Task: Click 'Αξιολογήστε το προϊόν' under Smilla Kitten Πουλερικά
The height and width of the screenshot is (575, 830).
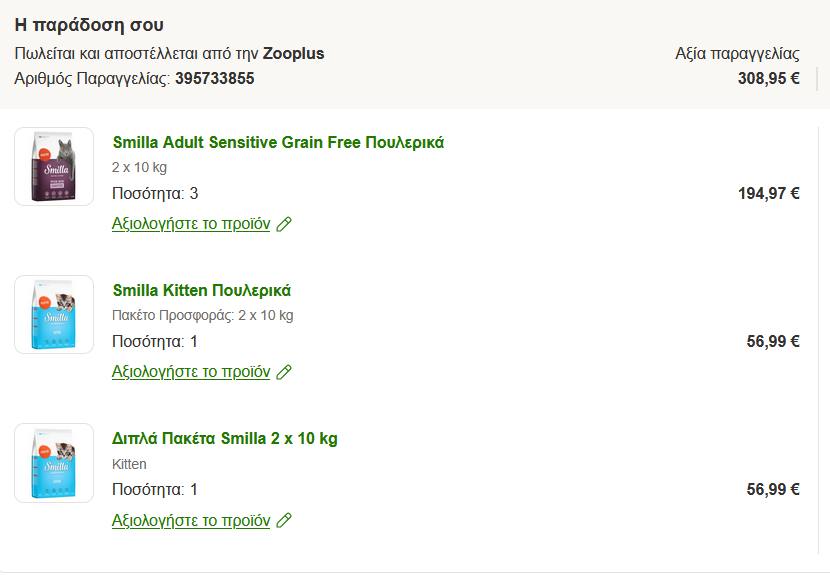Action: tap(191, 372)
